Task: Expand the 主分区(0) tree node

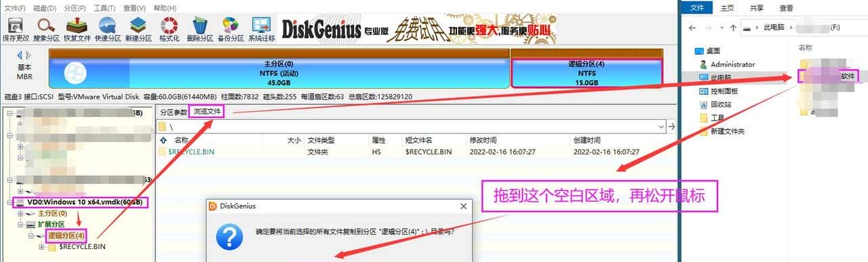Action: pos(20,213)
